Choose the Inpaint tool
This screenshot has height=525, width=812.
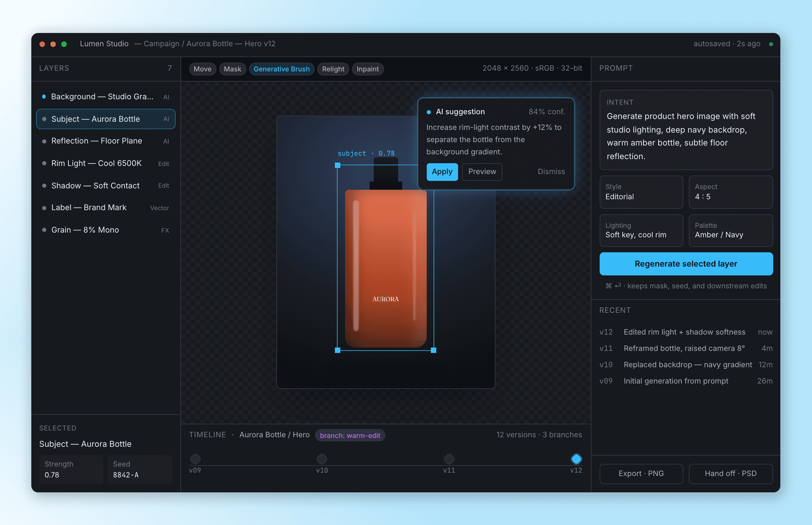click(x=368, y=69)
